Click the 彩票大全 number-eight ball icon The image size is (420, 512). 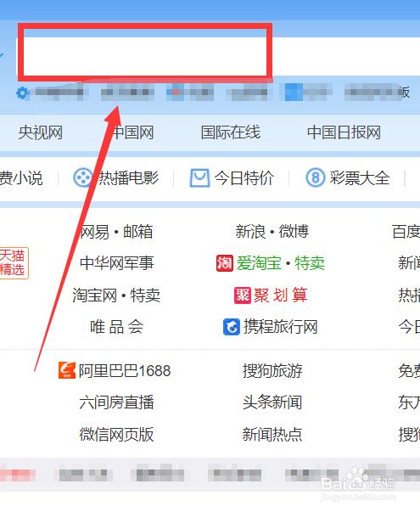point(316,178)
